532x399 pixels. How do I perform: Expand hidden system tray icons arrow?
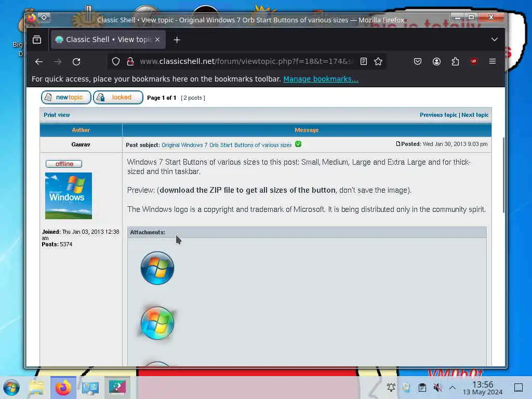coord(453,387)
